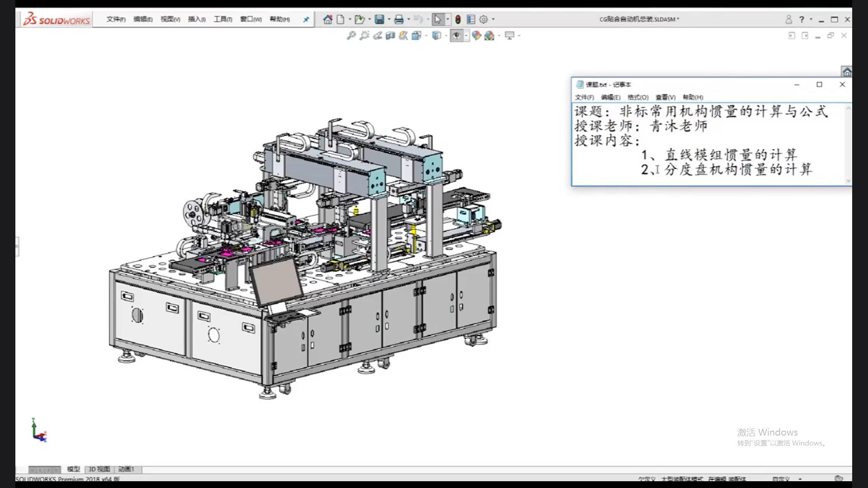Open Notepad 文件(F) menu

(x=585, y=97)
